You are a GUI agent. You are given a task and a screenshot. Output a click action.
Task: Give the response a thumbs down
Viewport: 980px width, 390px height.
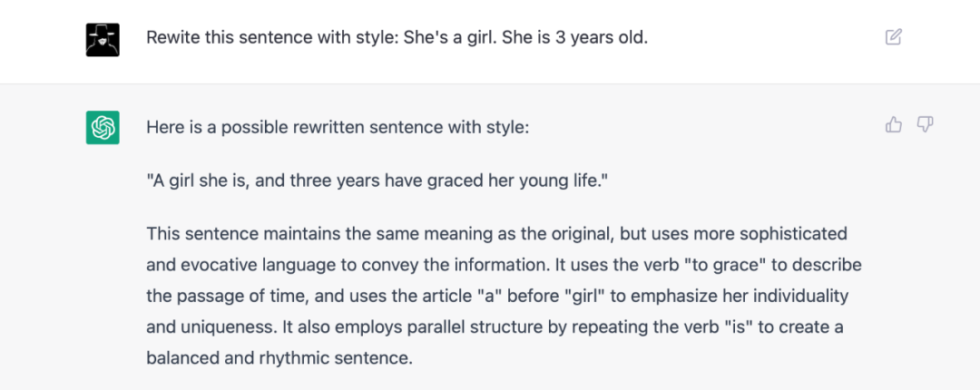(925, 125)
